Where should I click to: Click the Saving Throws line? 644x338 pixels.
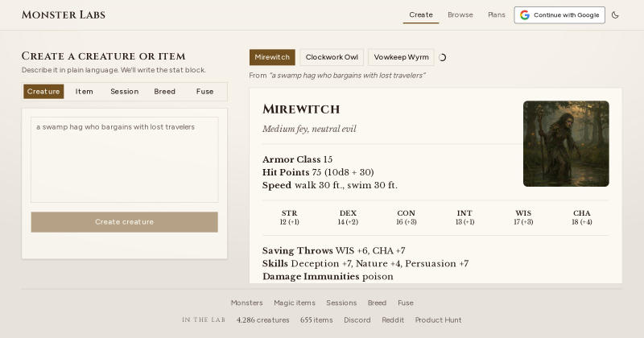coord(334,250)
